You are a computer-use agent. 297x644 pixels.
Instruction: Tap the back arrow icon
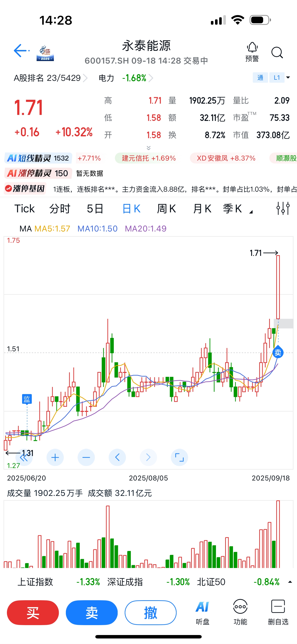21,51
